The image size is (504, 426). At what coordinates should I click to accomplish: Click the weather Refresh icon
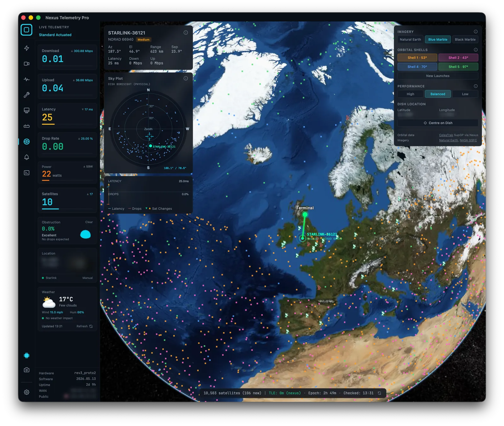point(91,326)
